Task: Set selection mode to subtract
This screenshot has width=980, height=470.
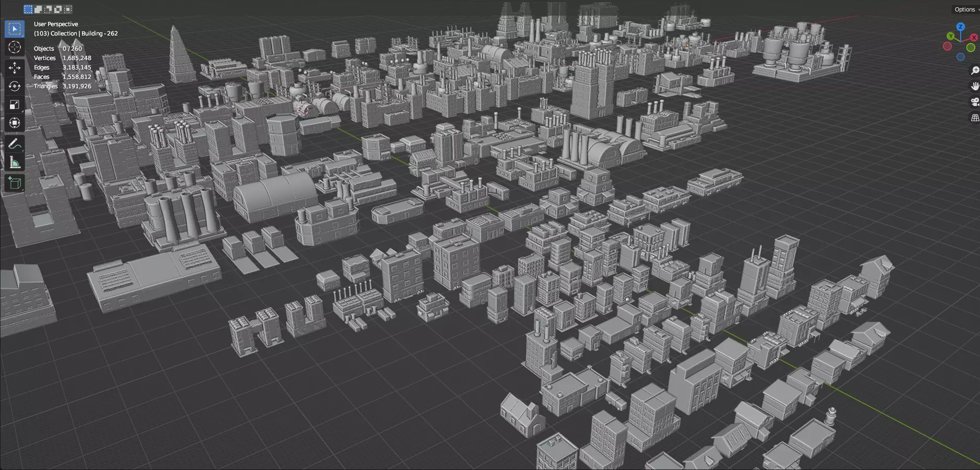Action: click(x=48, y=9)
